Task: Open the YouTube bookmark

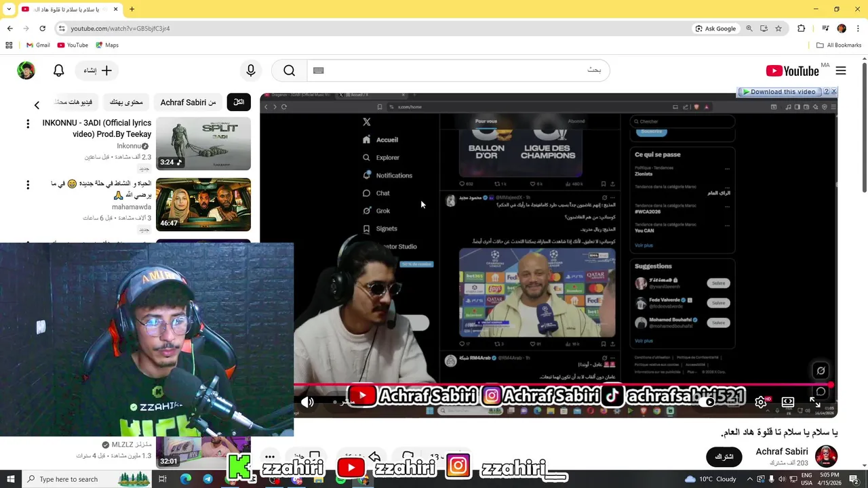Action: [x=73, y=45]
